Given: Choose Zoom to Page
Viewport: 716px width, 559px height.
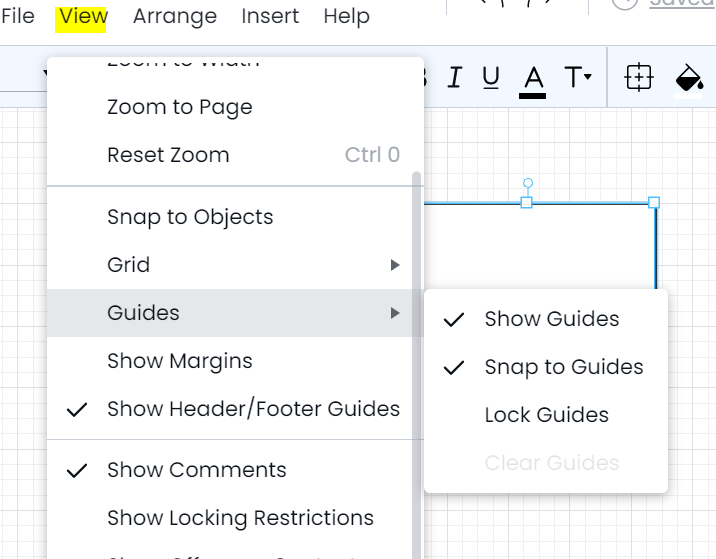Looking at the screenshot, I should coord(230,107).
